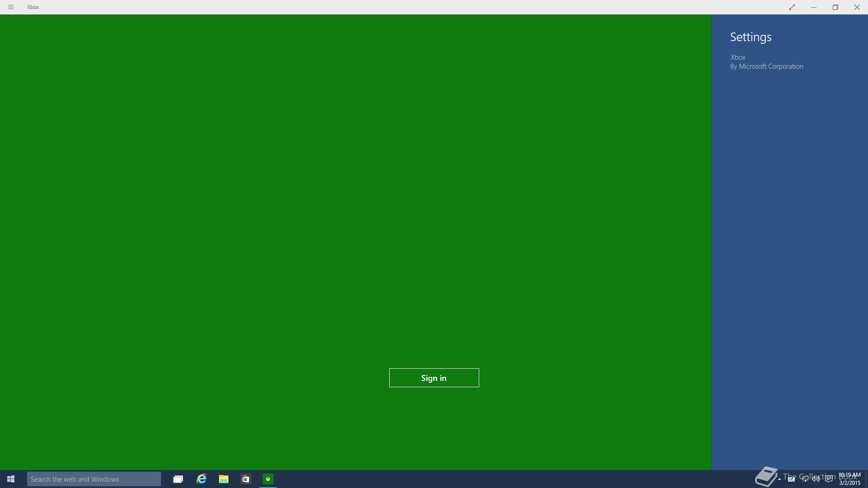Click the 'By Microsoft Corporation' text
Screen dimensions: 868x488
tap(767, 66)
